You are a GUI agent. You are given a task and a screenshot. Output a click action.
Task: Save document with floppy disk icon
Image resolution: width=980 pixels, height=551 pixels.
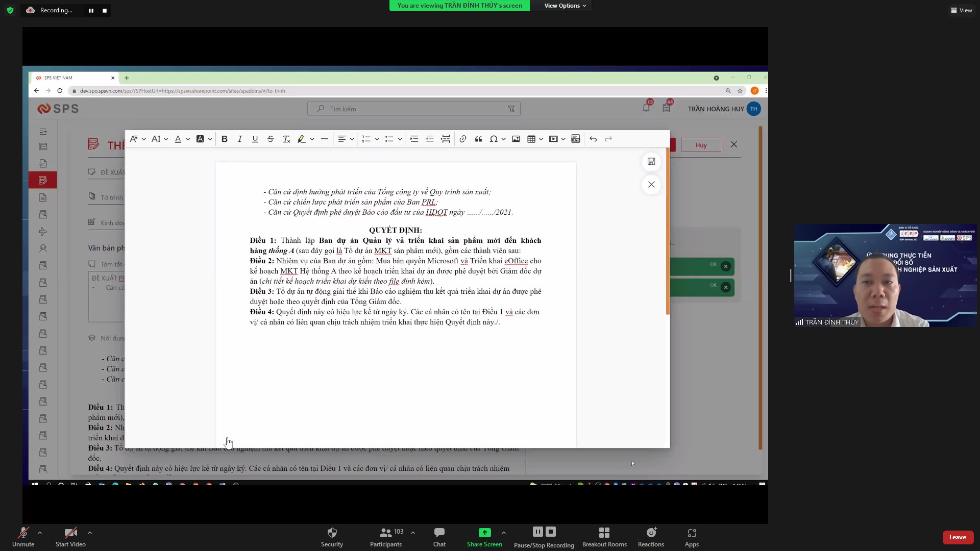(651, 162)
